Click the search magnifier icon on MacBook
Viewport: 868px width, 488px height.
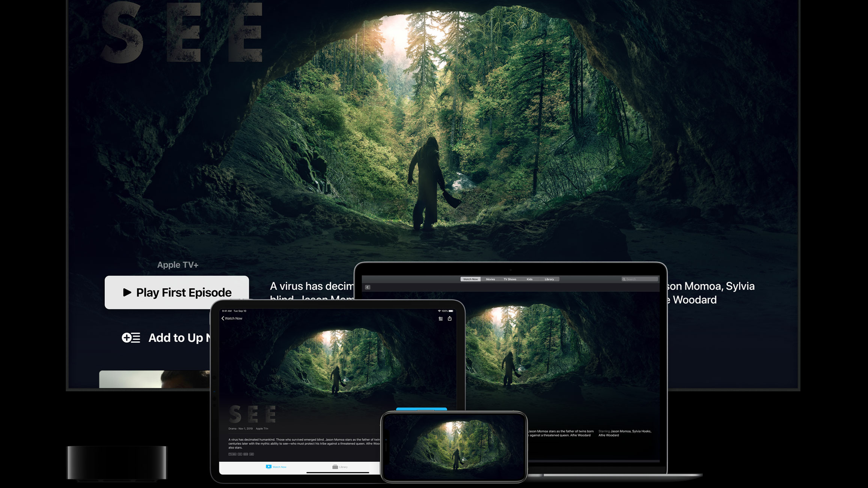point(624,279)
